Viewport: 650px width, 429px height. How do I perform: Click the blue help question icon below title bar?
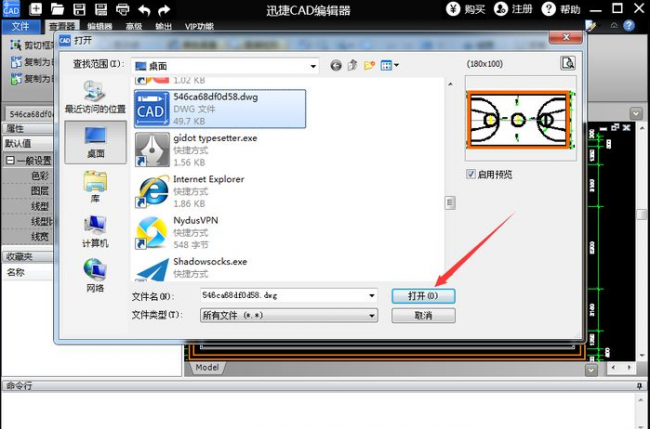tap(629, 26)
